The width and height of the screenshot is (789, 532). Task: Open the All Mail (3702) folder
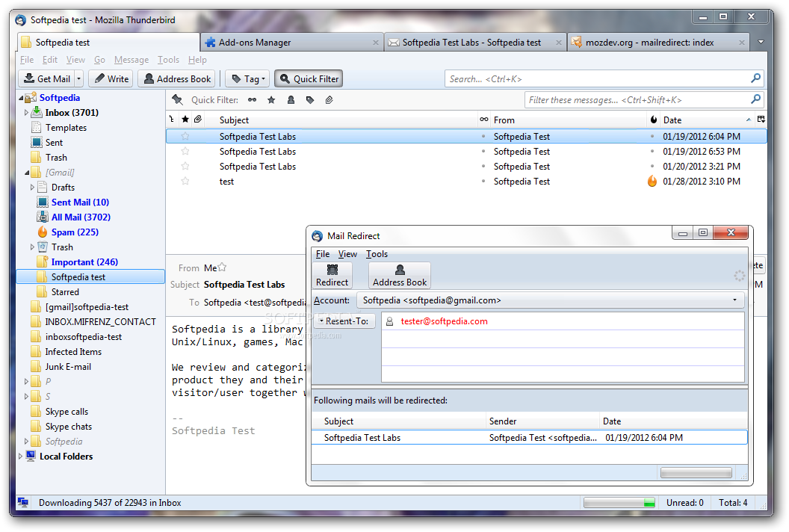click(81, 217)
